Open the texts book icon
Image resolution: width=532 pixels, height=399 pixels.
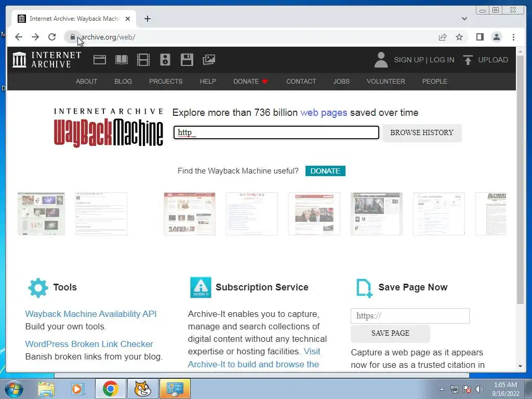tap(121, 60)
